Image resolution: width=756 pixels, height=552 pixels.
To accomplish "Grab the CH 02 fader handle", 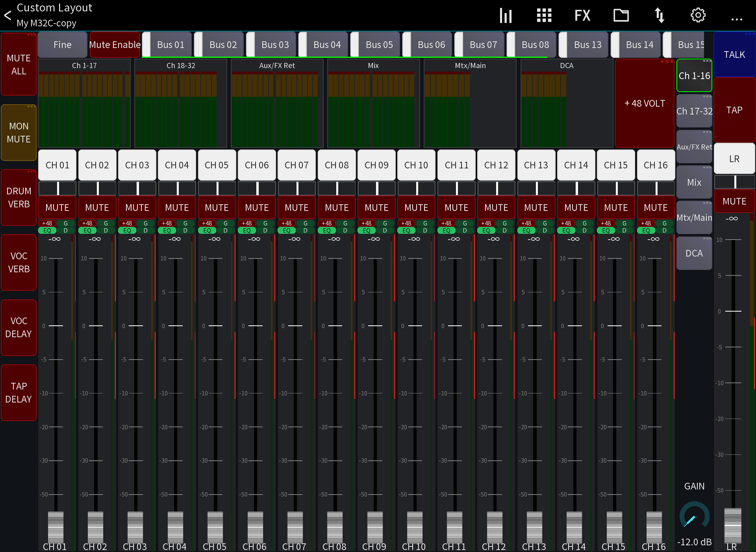I will pos(95,527).
